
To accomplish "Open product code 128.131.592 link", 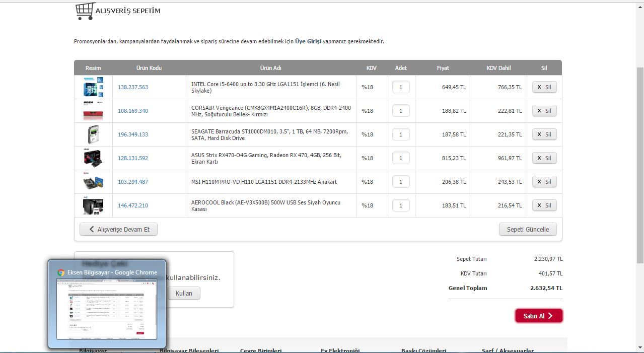I will 133,158.
